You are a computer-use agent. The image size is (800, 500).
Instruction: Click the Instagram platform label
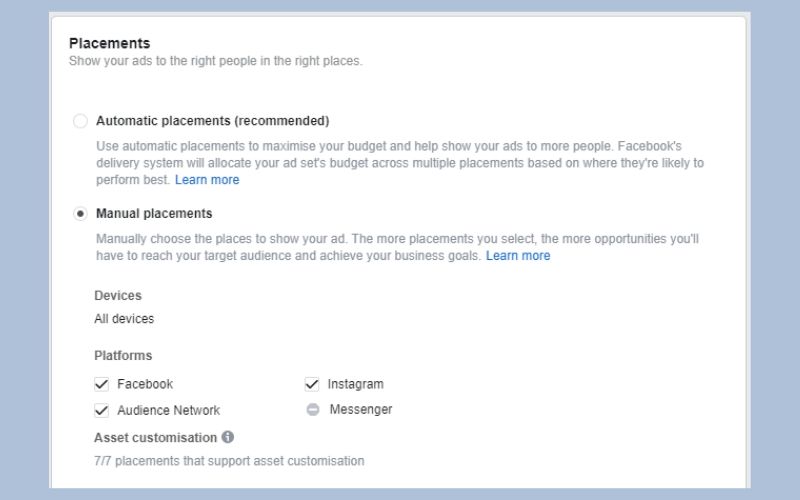click(x=356, y=384)
